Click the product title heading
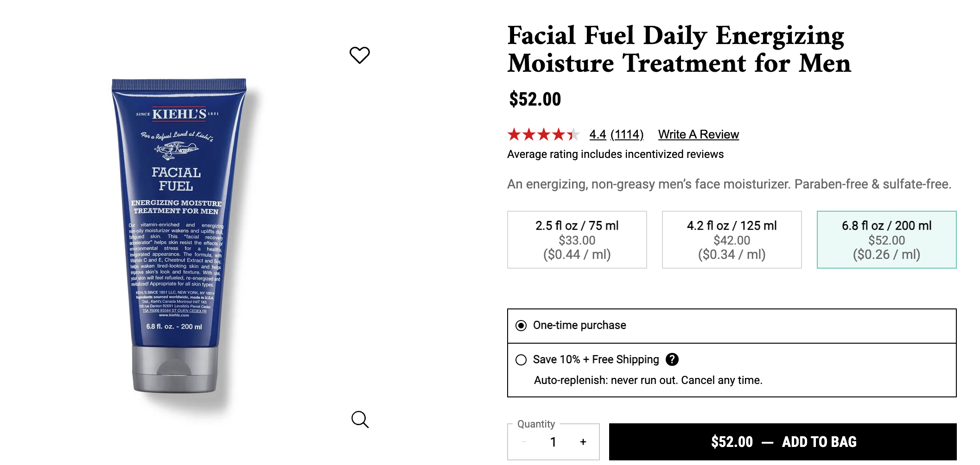 click(679, 49)
